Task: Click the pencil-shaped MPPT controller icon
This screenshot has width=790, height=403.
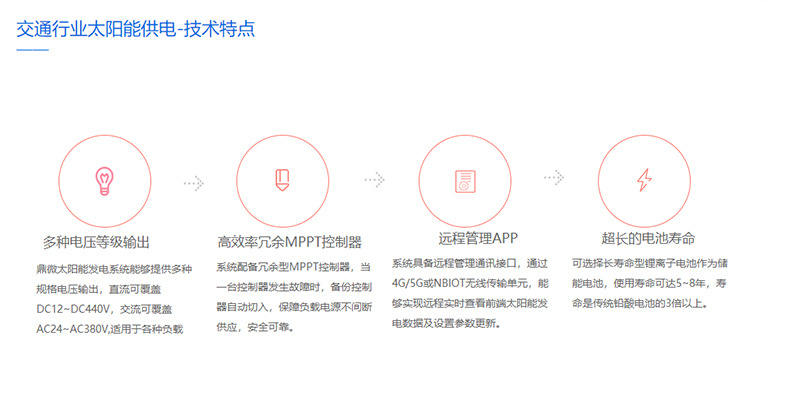Action: click(282, 181)
